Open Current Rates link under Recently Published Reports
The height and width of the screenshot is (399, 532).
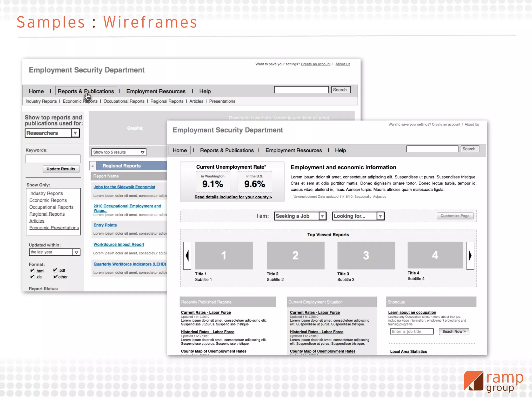[x=206, y=313]
